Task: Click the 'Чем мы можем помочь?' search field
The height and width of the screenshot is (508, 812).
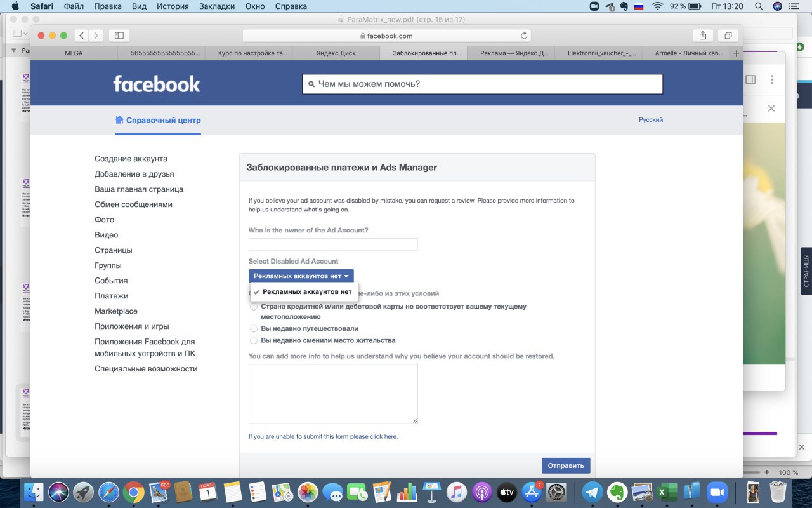Action: pos(483,84)
